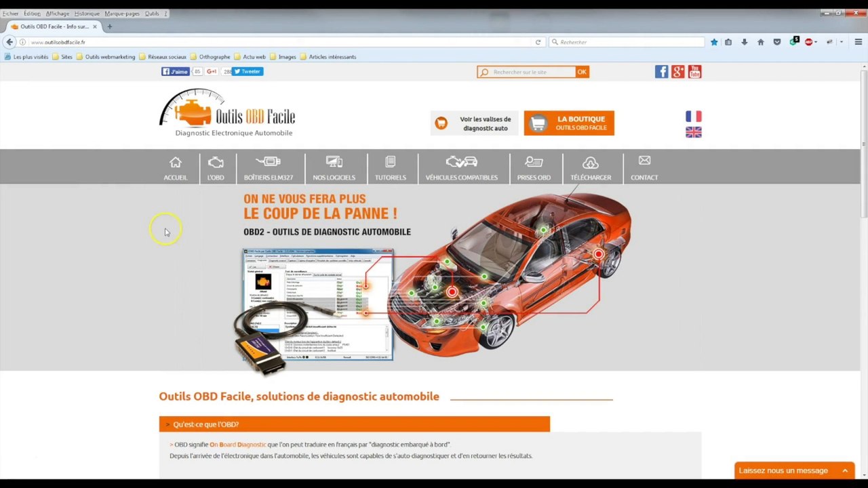
Task: Switch site language to English flag
Action: [693, 132]
